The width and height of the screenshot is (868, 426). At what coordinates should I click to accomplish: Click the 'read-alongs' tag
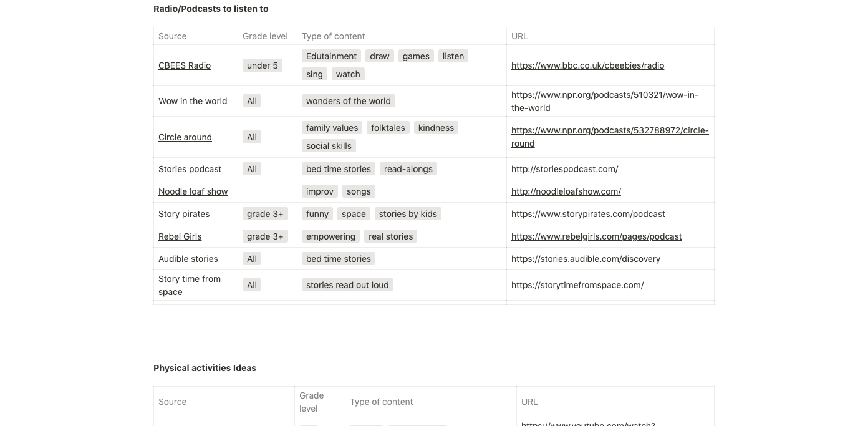pyautogui.click(x=408, y=169)
